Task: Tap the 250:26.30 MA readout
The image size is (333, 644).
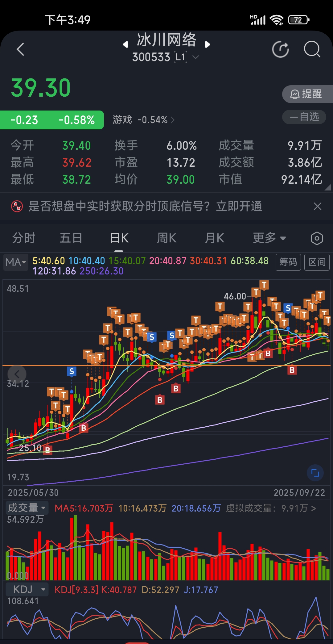Action: point(101,271)
